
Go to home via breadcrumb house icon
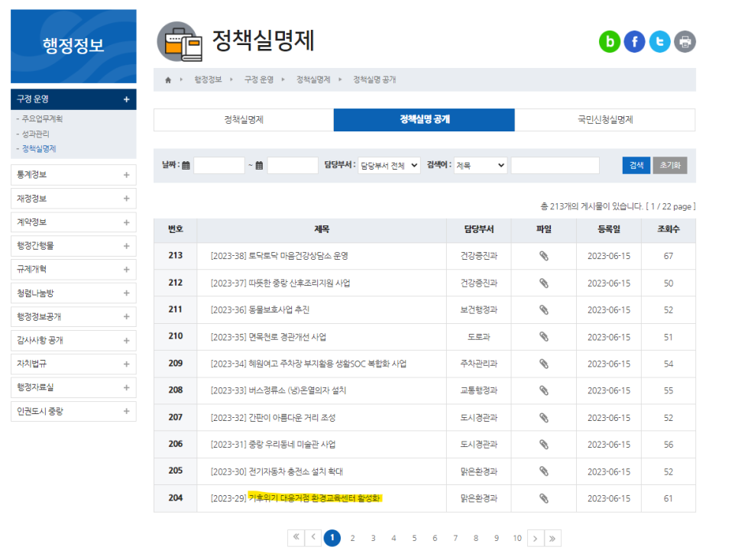pyautogui.click(x=168, y=80)
